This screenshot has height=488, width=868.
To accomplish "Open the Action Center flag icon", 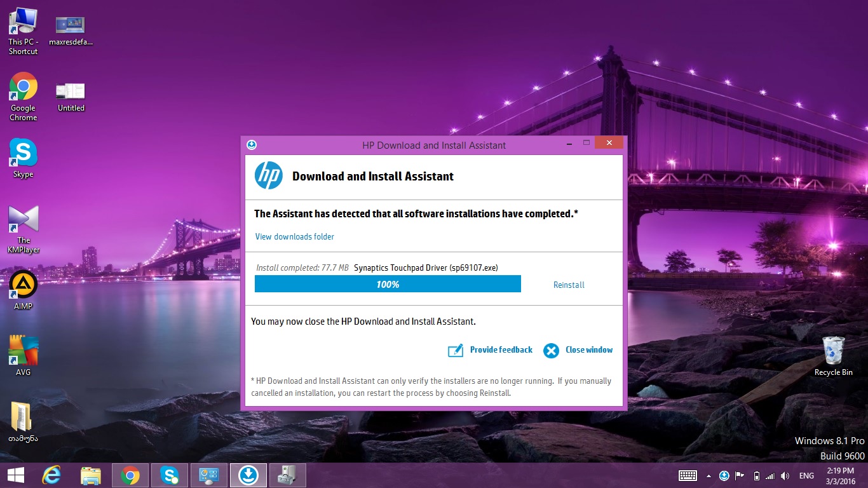I will [x=740, y=475].
